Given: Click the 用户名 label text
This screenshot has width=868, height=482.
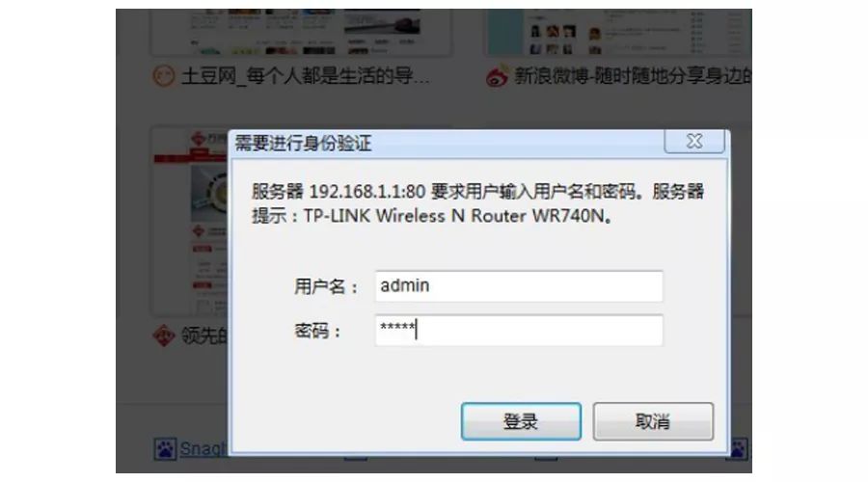Looking at the screenshot, I should (x=326, y=286).
